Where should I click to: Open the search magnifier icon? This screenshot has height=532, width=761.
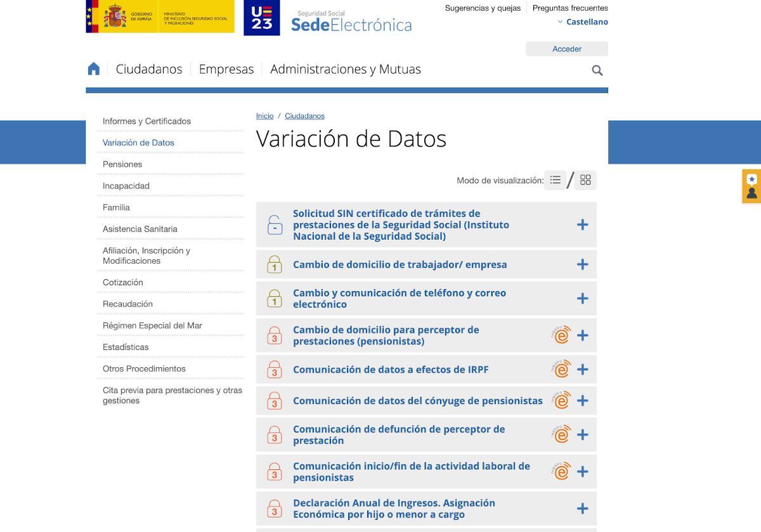(x=597, y=70)
